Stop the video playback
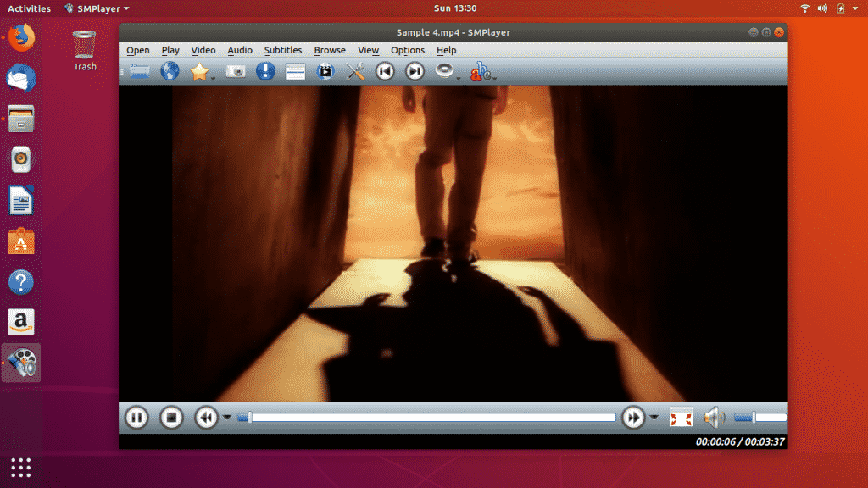868x488 pixels. [171, 417]
